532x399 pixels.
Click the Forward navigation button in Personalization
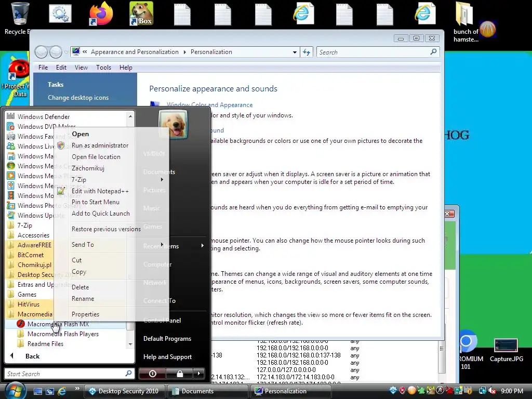coord(56,52)
